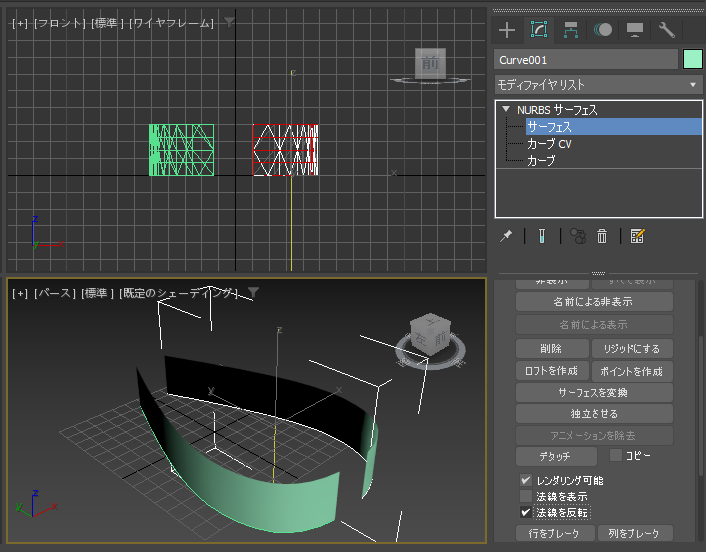Open the ワイヤフレーム viewport shading menu

pos(171,22)
